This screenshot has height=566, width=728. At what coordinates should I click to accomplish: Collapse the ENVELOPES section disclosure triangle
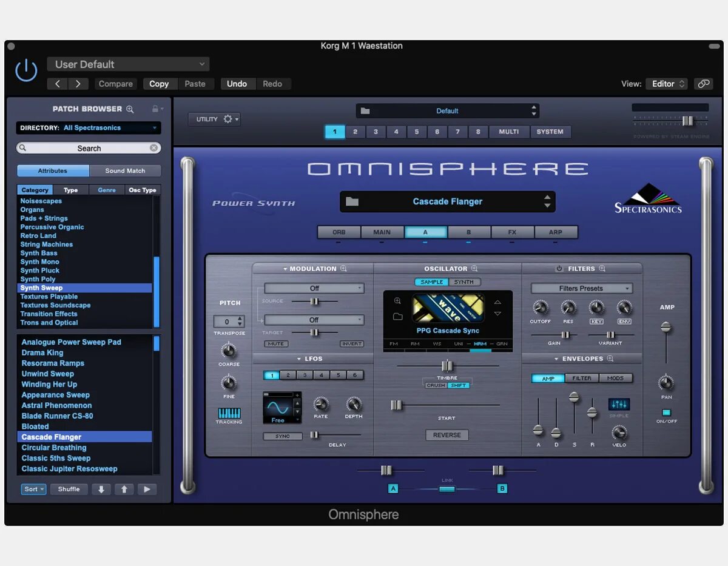click(x=555, y=359)
